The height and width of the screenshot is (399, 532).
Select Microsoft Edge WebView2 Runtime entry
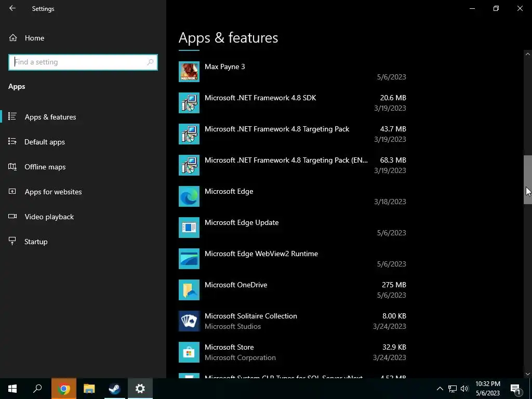pos(292,259)
